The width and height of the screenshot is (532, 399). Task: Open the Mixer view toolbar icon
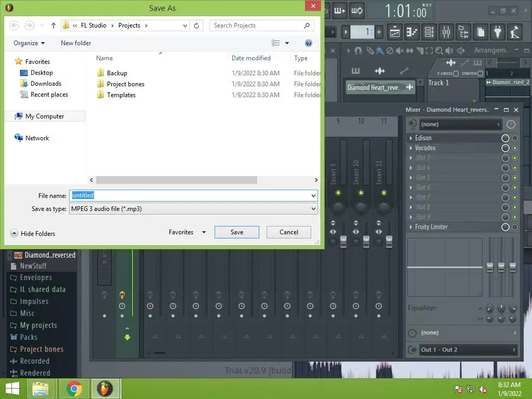click(446, 32)
